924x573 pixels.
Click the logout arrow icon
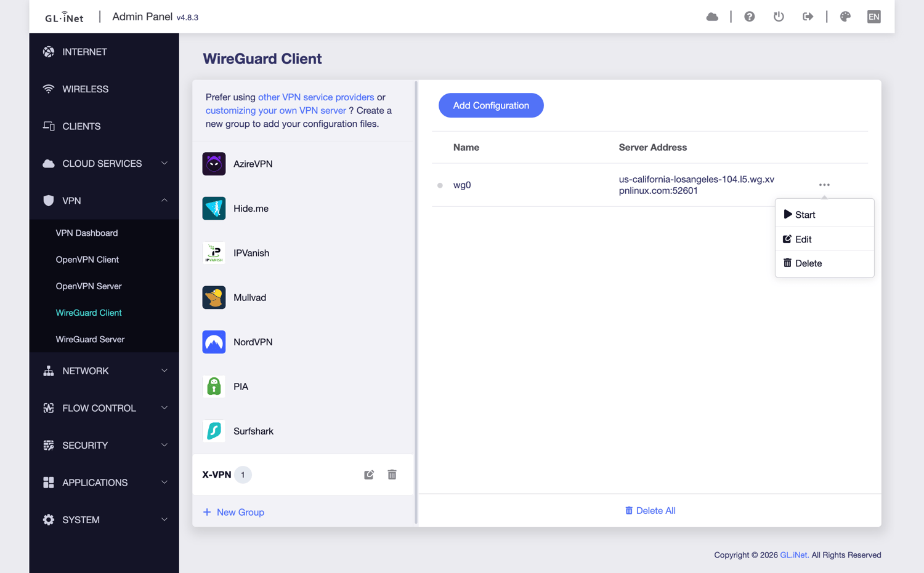coord(808,17)
